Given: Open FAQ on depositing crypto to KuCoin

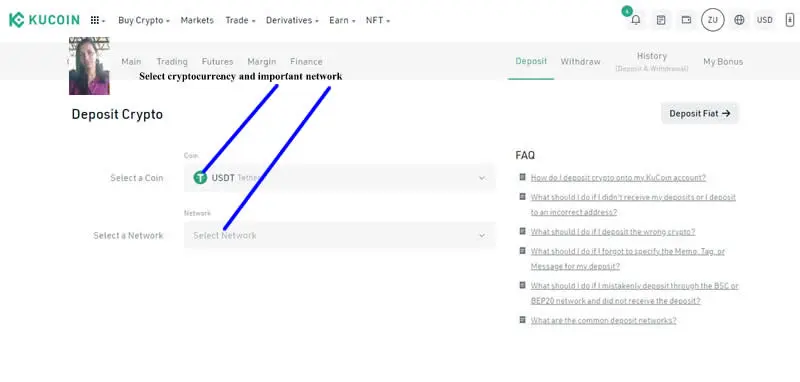Looking at the screenshot, I should (x=618, y=177).
